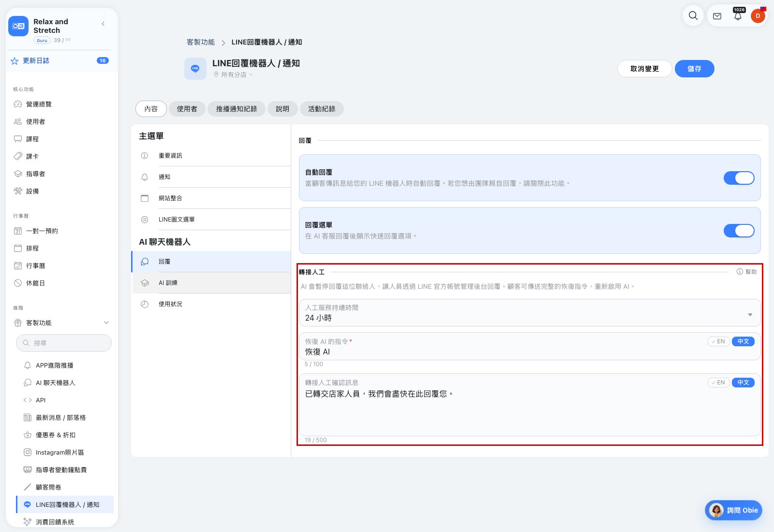This screenshot has height=532, width=774.
Task: Expand the 所有分店 branch selector
Action: (234, 75)
